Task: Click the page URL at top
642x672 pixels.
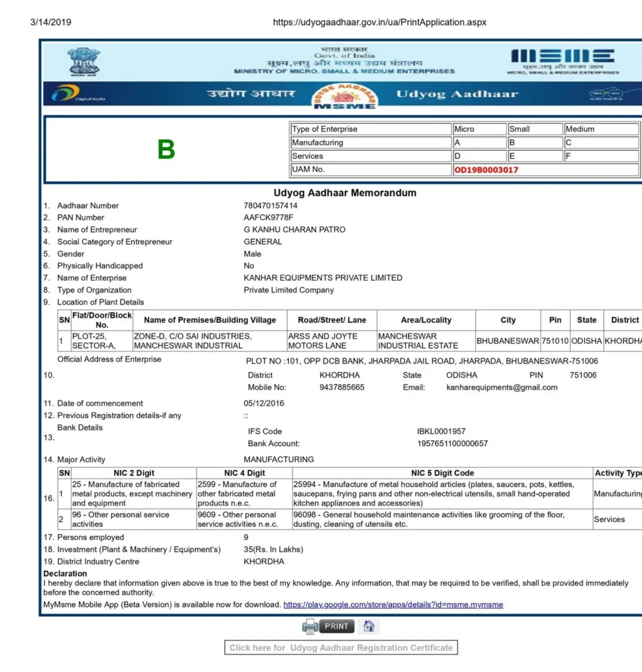Action: click(x=379, y=22)
